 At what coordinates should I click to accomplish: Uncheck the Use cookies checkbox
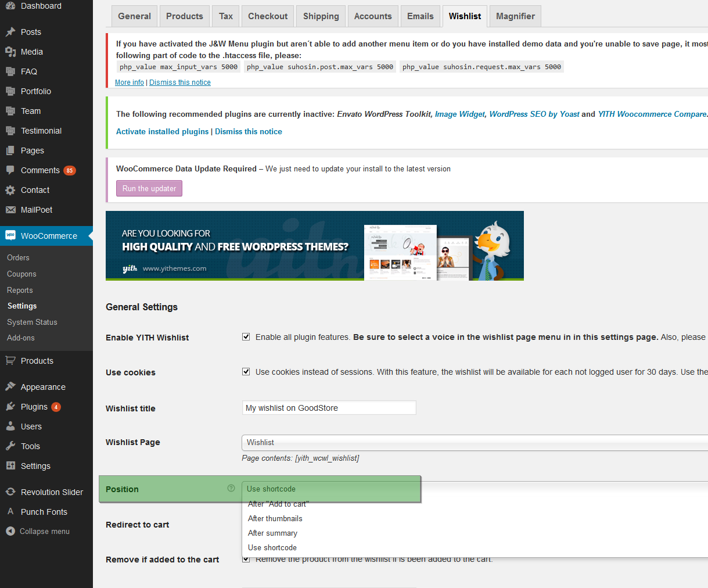(x=246, y=372)
